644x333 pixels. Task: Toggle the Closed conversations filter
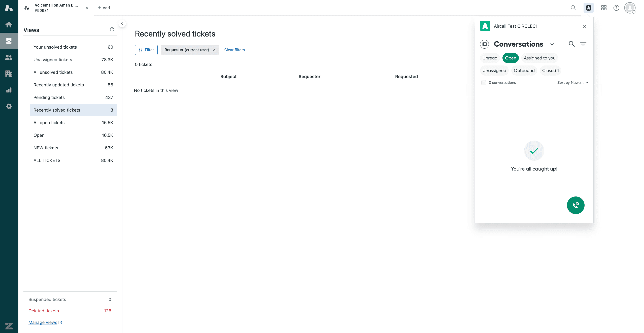pyautogui.click(x=550, y=70)
